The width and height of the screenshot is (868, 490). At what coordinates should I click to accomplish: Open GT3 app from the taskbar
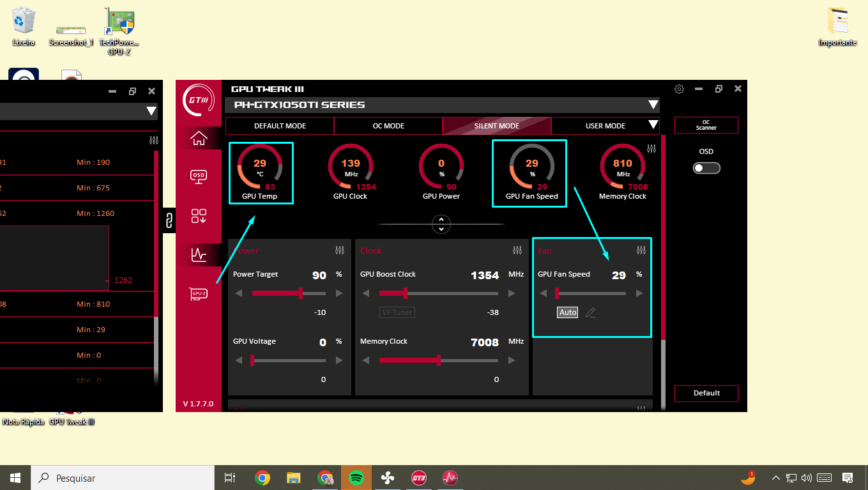(x=419, y=477)
